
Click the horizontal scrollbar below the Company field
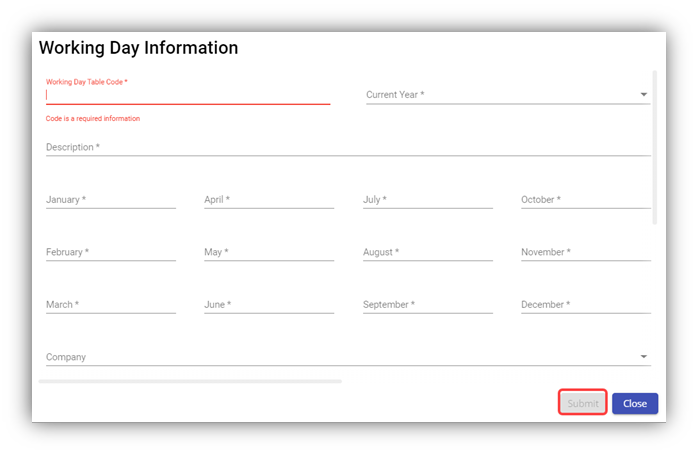(190, 381)
